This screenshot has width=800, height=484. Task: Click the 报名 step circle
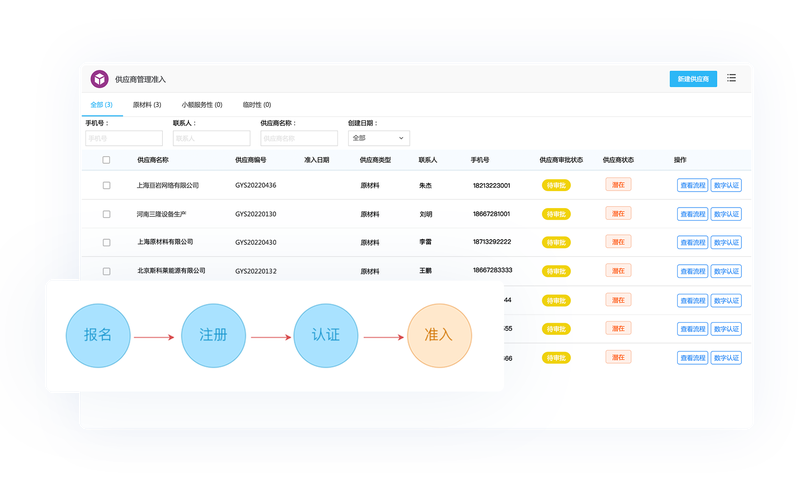point(98,336)
